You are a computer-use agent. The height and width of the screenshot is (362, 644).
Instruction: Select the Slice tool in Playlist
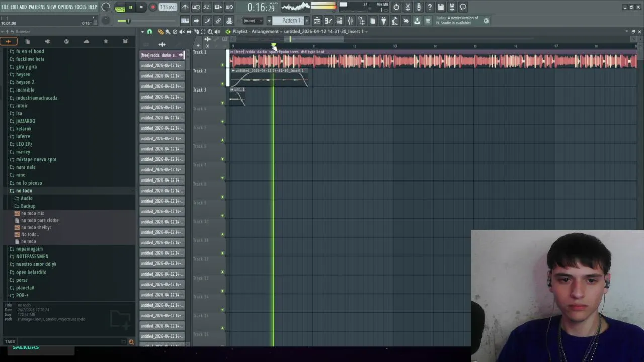pos(196,31)
